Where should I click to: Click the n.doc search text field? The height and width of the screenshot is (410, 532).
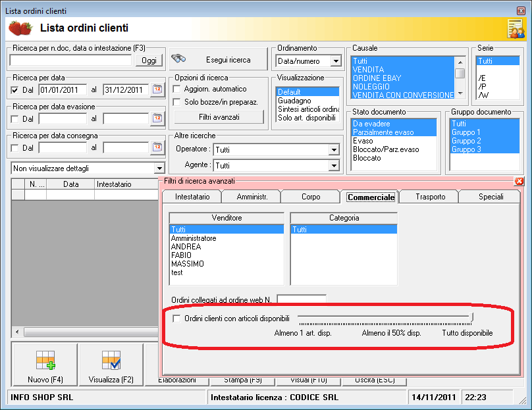pos(70,61)
